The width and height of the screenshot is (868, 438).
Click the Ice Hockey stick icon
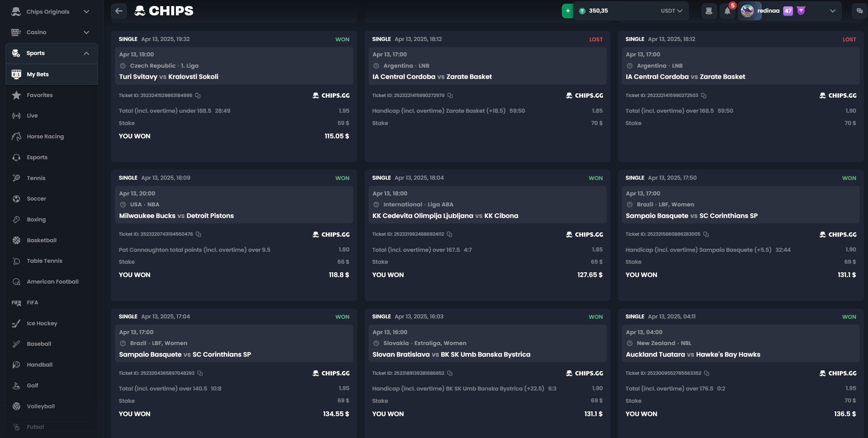pyautogui.click(x=16, y=323)
